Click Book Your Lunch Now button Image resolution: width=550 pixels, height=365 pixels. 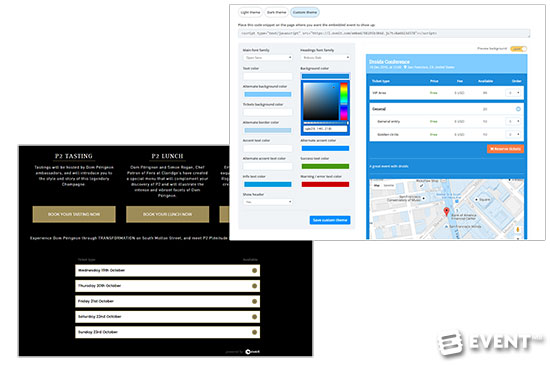167,214
